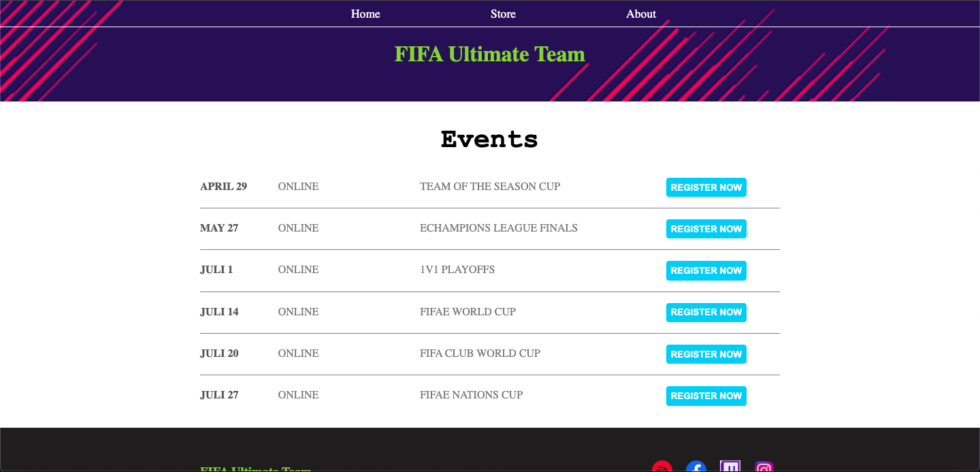The height and width of the screenshot is (472, 980).
Task: Select the Team of the Season Cup title
Action: pyautogui.click(x=490, y=187)
